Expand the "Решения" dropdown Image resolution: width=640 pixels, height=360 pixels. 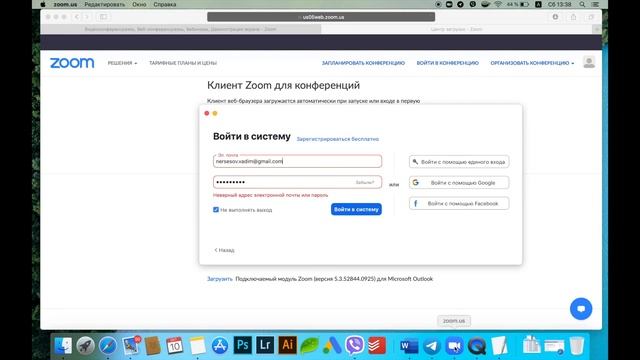point(122,63)
